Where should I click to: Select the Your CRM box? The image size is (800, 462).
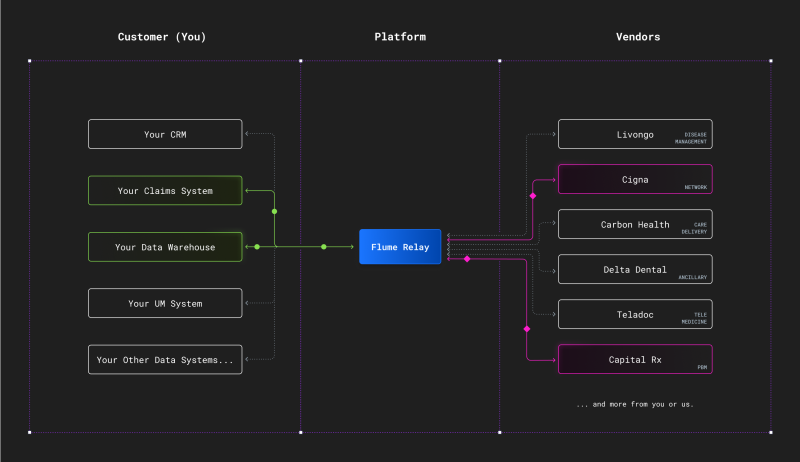(165, 134)
